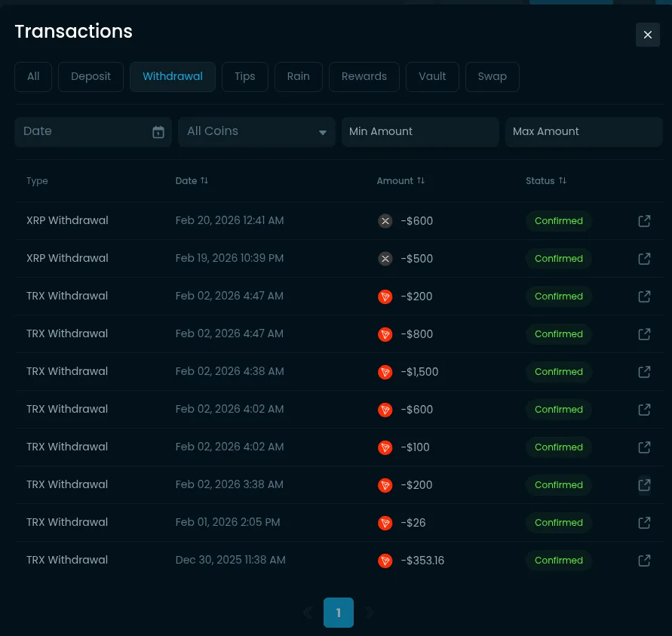Open external link for -$600 XRP withdrawal
The width and height of the screenshot is (672, 636).
[644, 221]
